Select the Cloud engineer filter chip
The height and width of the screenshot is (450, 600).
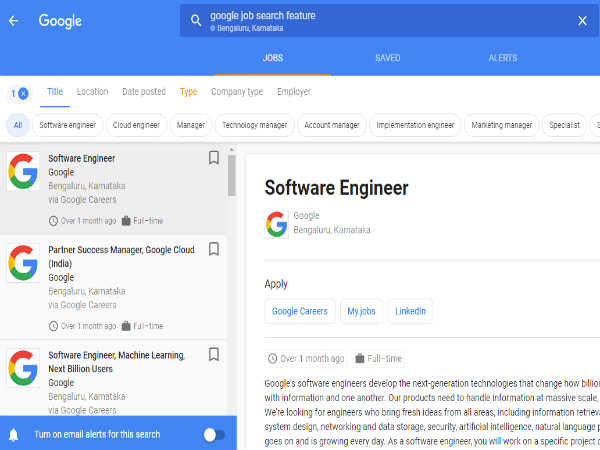point(135,125)
